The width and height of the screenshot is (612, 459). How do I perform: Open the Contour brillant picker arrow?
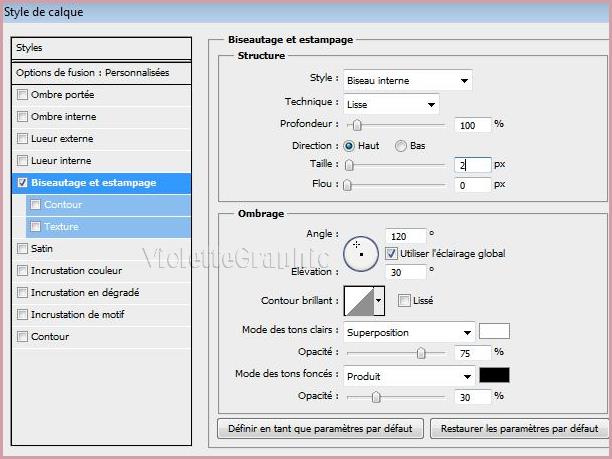click(x=379, y=300)
